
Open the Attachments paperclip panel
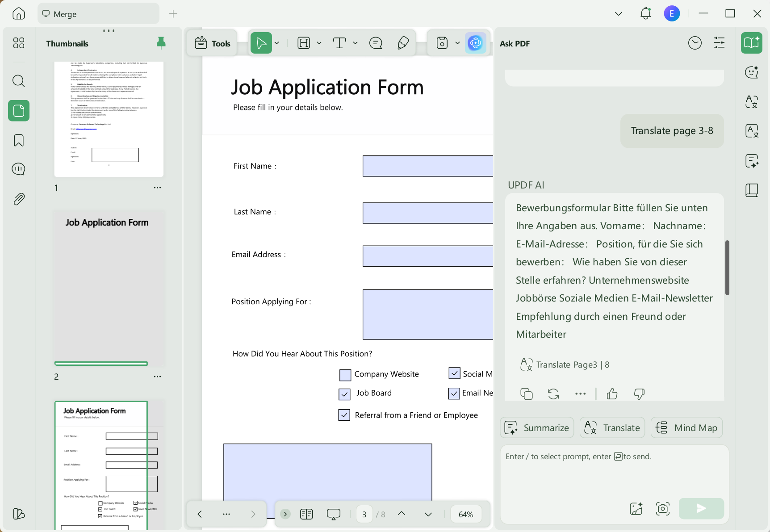click(19, 199)
